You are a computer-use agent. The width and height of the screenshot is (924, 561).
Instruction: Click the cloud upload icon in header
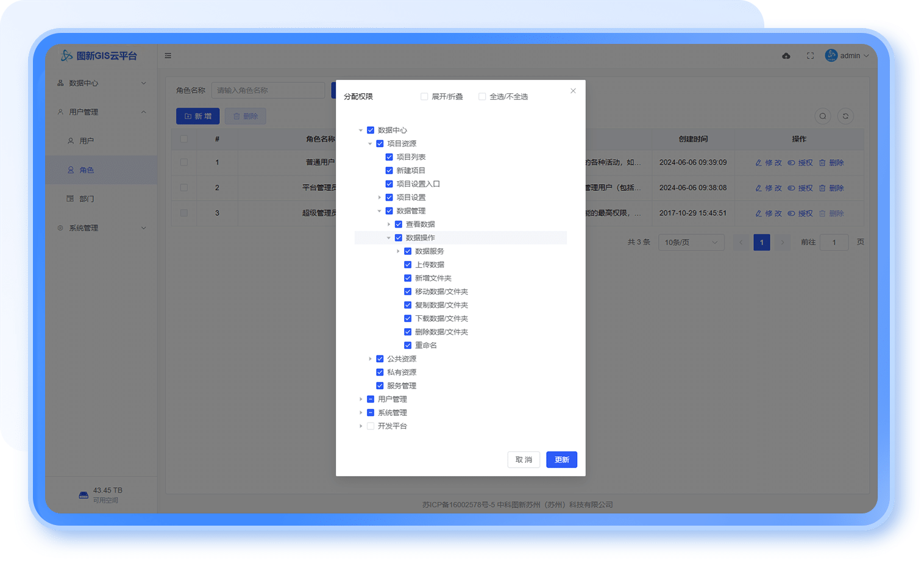tap(786, 55)
